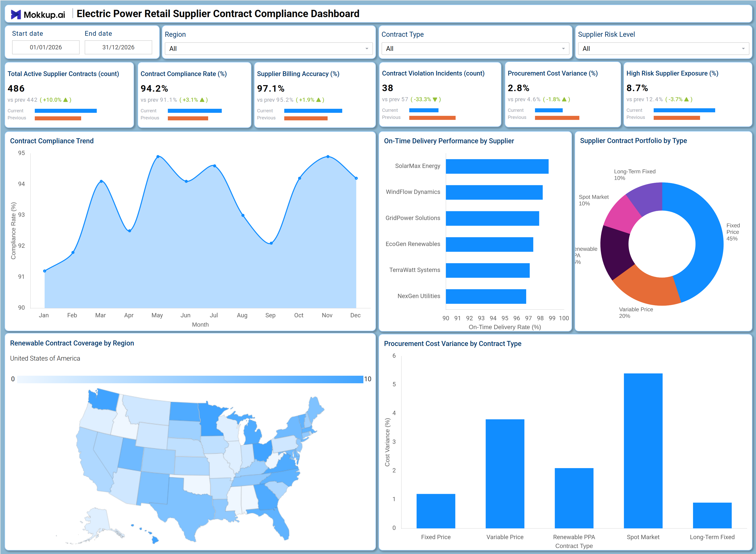Click the map color scale gradient bar
Screen dimensions: 756x554
click(x=190, y=379)
